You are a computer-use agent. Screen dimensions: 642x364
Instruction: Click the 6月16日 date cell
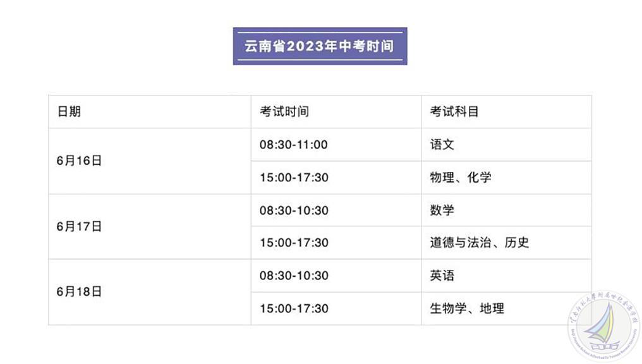(79, 161)
